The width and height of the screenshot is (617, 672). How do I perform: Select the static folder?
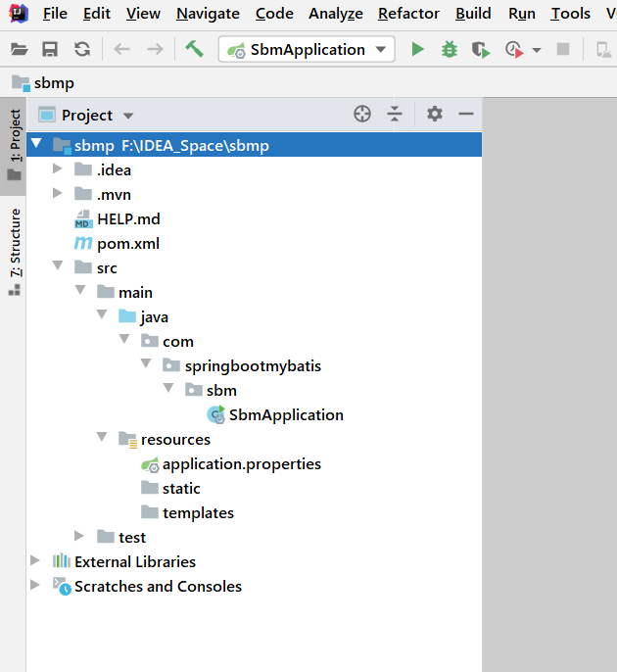point(181,488)
